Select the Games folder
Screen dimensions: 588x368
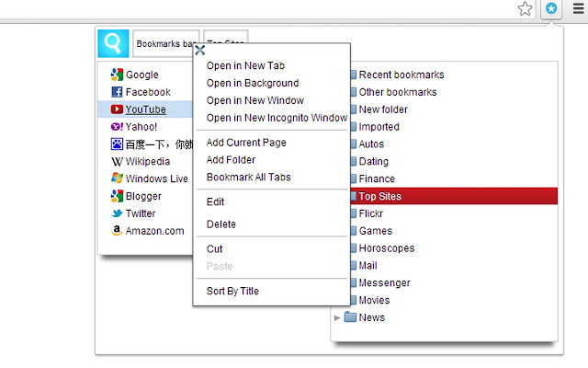click(x=376, y=231)
